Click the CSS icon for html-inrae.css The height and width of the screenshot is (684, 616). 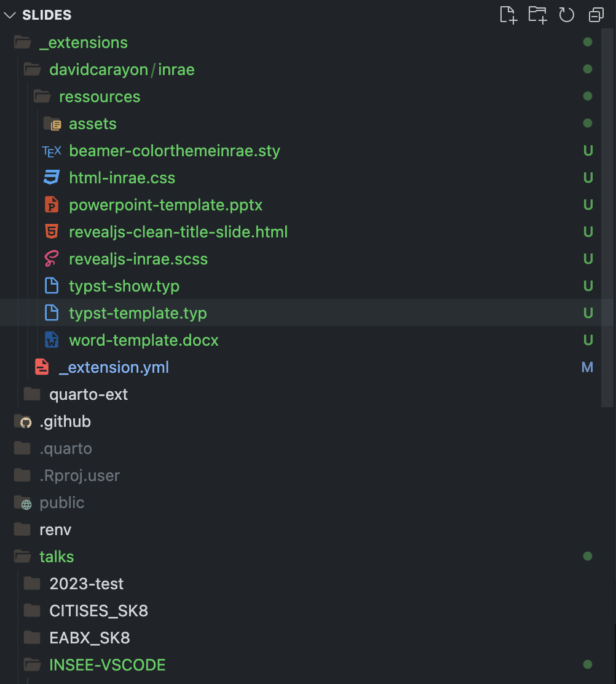(52, 178)
